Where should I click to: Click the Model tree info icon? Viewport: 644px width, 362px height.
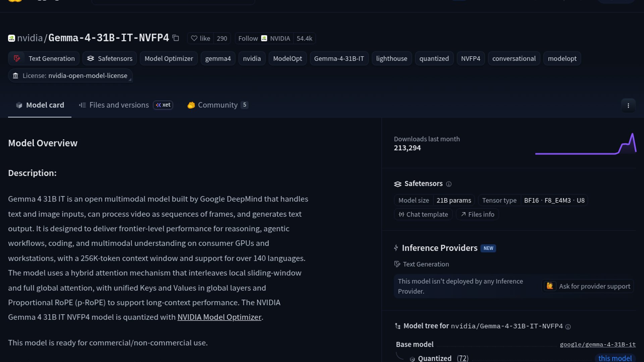[x=568, y=326]
